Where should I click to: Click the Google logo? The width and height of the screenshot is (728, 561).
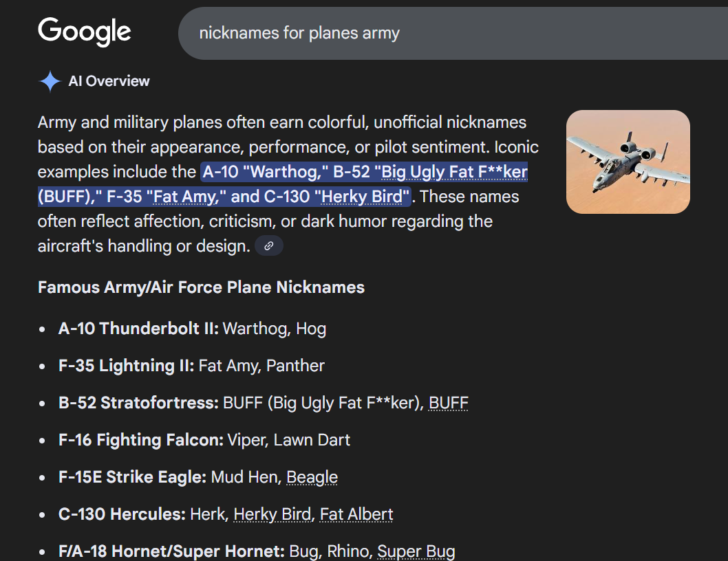[84, 31]
